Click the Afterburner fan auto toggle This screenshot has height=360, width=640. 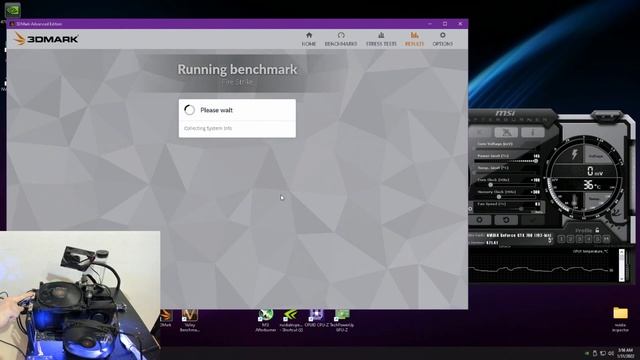538,212
